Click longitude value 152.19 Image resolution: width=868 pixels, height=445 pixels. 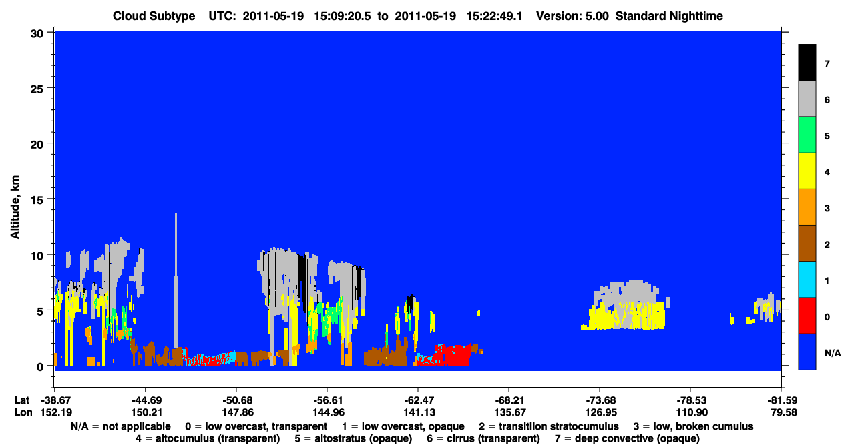pyautogui.click(x=55, y=412)
